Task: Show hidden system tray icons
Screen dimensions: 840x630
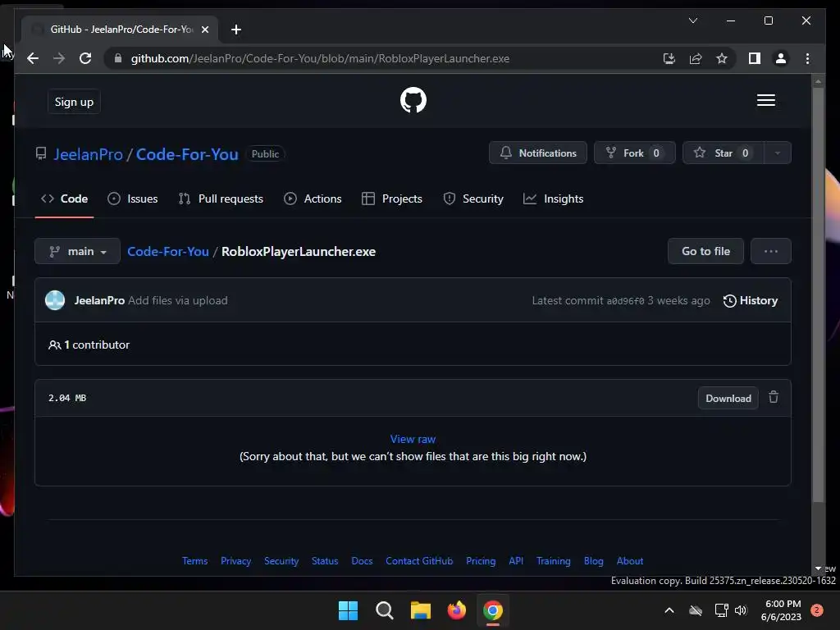Action: [x=669, y=610]
